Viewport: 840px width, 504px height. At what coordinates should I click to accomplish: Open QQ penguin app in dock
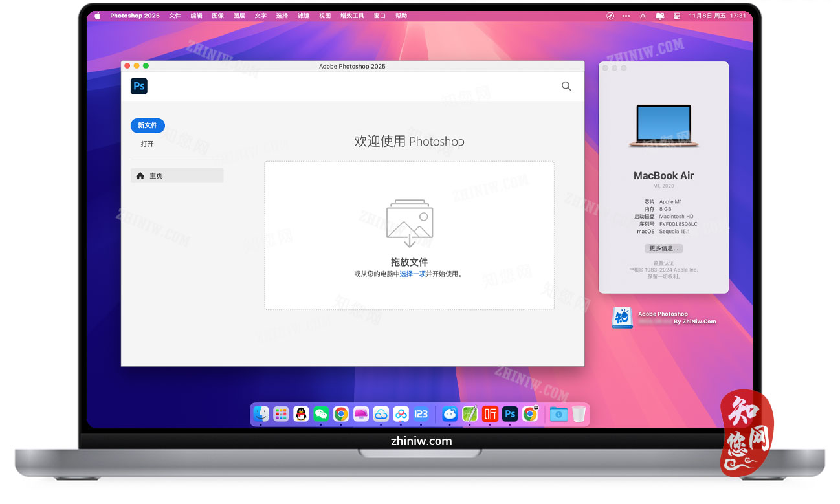(x=301, y=414)
